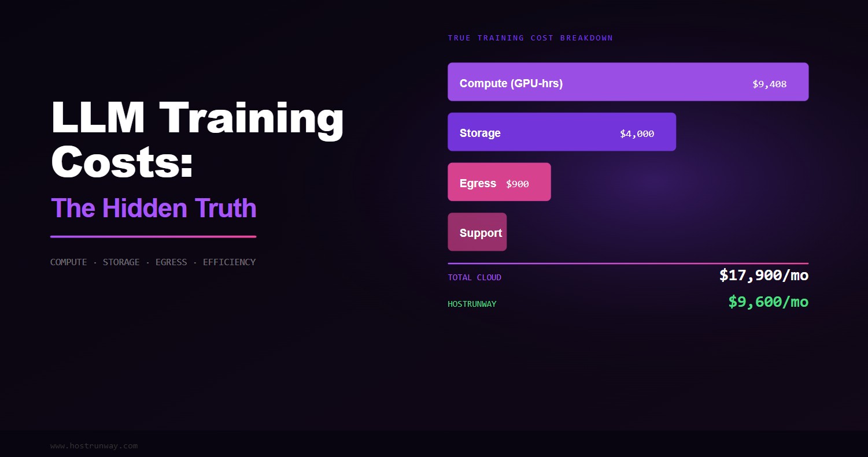The height and width of the screenshot is (457, 868).
Task: Select The Hidden Truth subtitle
Action: tap(153, 208)
